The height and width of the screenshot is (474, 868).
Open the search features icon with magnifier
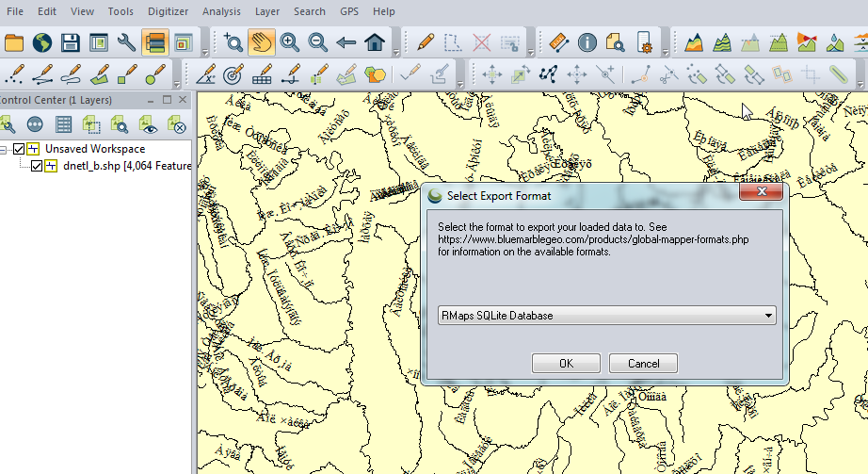pyautogui.click(x=615, y=42)
